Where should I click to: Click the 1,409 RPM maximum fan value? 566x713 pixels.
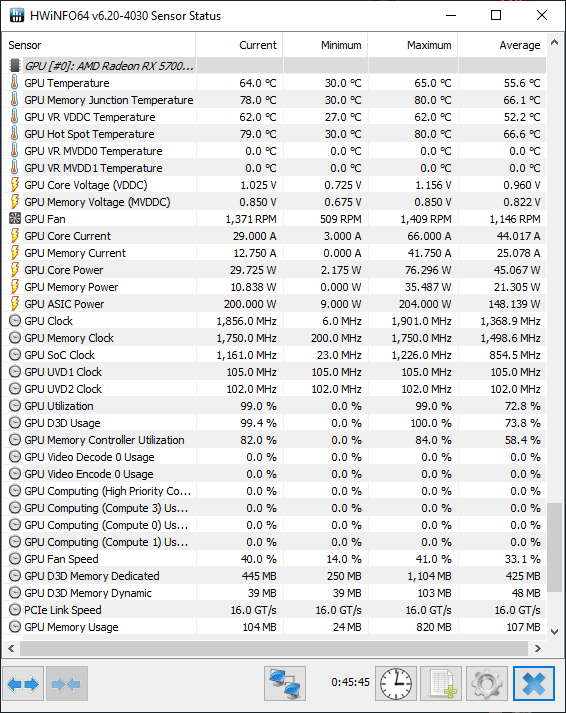[426, 219]
